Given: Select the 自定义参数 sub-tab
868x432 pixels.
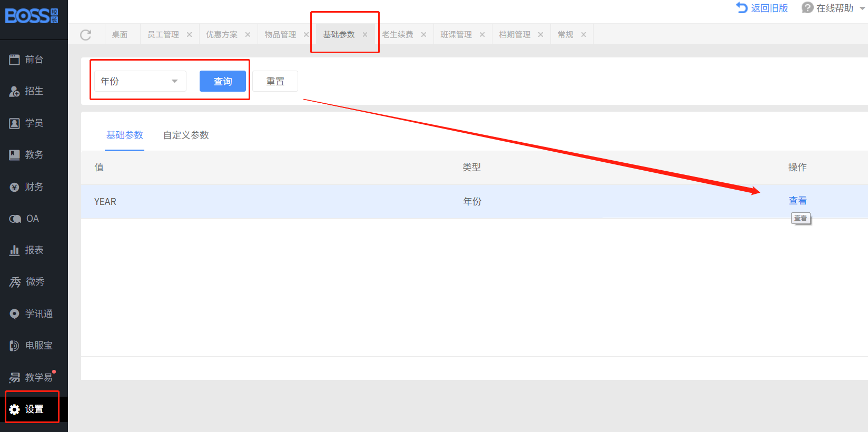Looking at the screenshot, I should (186, 135).
